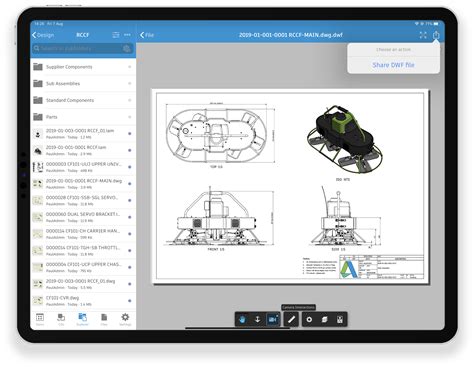Screen dimensions: 474x367
Task: Select the zoom/dolly arrows tool
Action: click(257, 319)
